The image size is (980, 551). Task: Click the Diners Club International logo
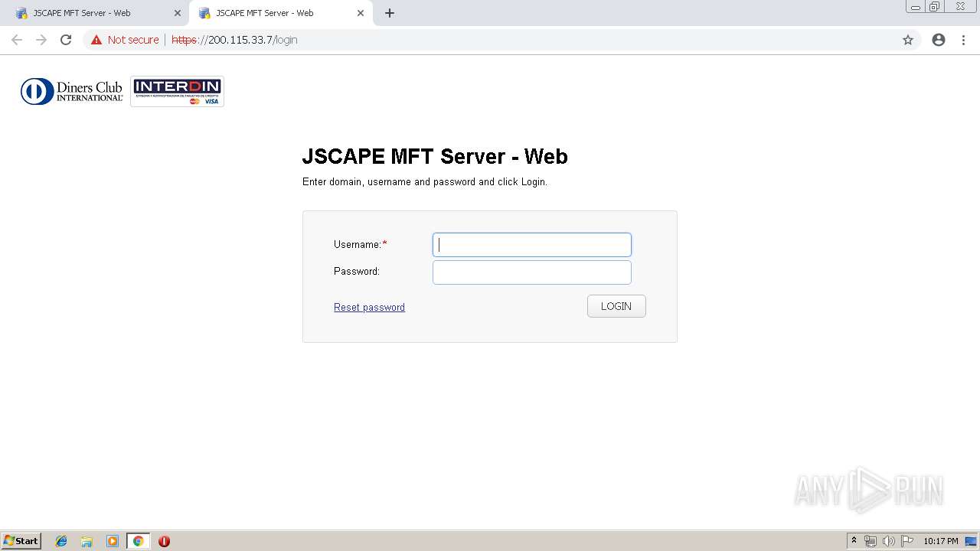coord(71,91)
